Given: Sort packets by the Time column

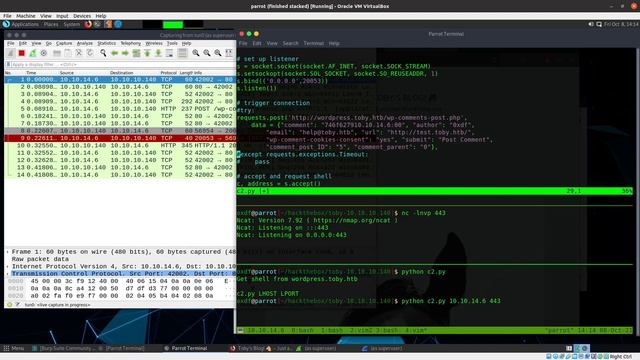Looking at the screenshot, I should tap(31, 73).
